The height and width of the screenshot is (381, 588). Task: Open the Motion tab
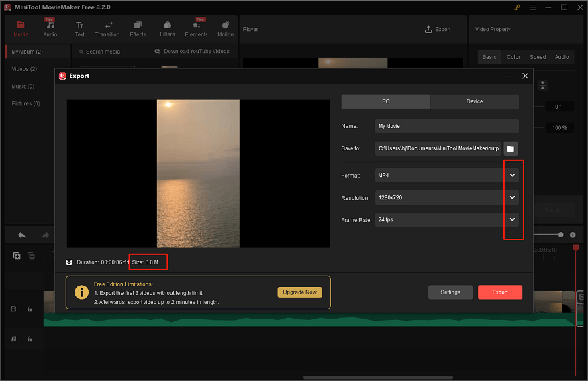[226, 29]
